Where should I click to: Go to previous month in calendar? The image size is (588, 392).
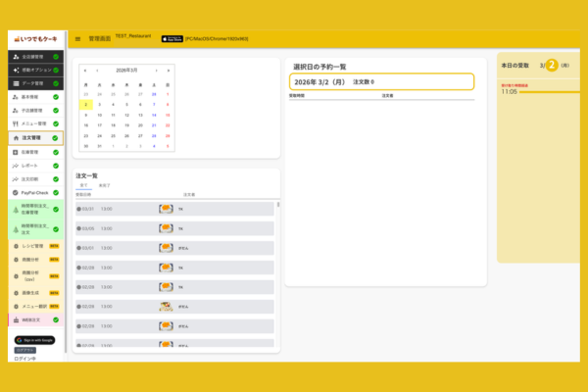pyautogui.click(x=97, y=71)
